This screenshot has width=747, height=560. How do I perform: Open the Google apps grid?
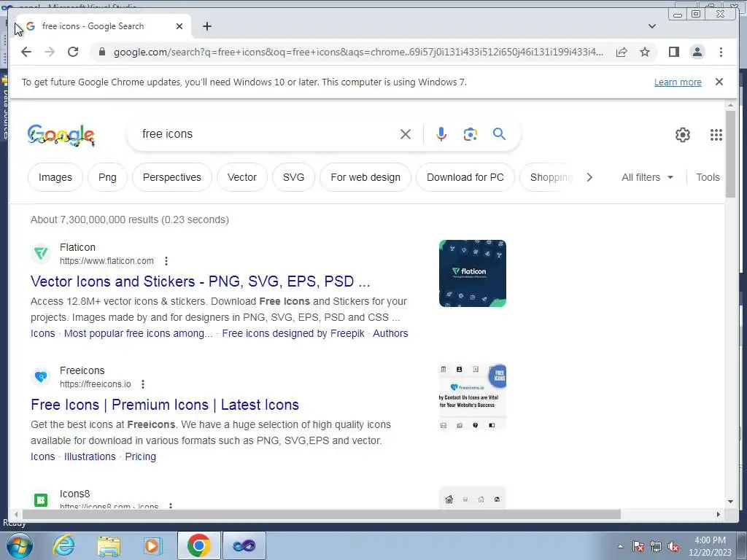click(716, 135)
